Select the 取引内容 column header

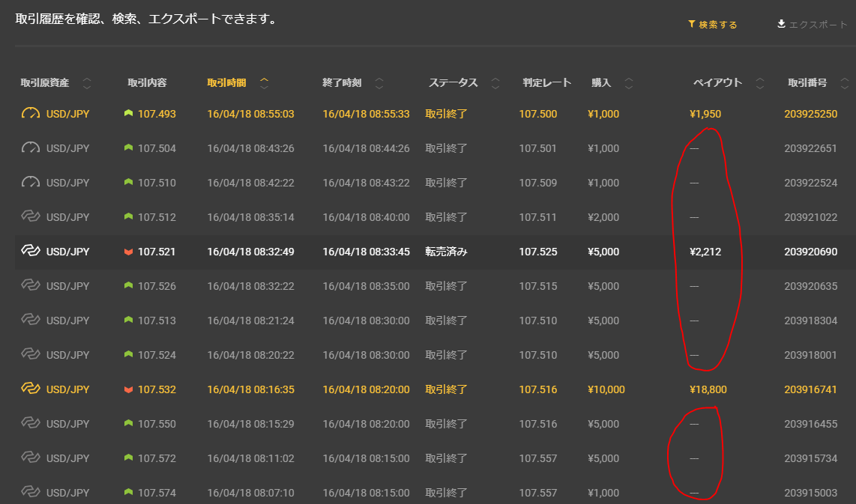[147, 83]
